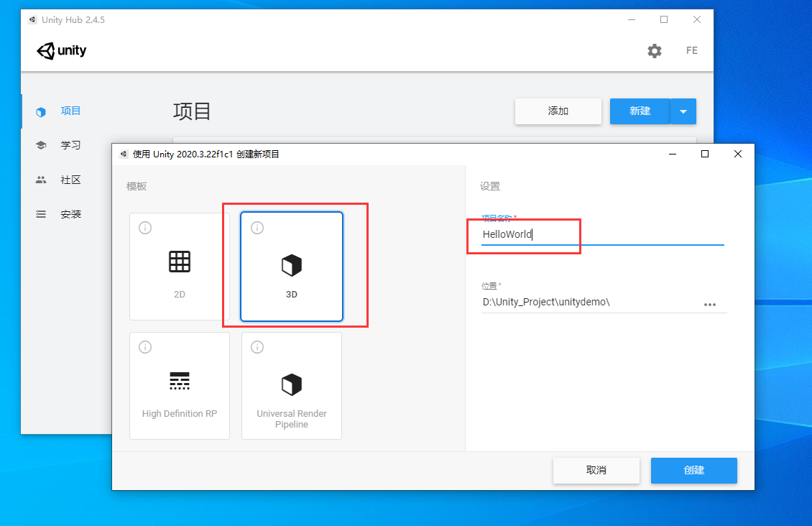Open Unity Hub settings gear
Image resolution: width=812 pixels, height=526 pixels.
point(655,51)
